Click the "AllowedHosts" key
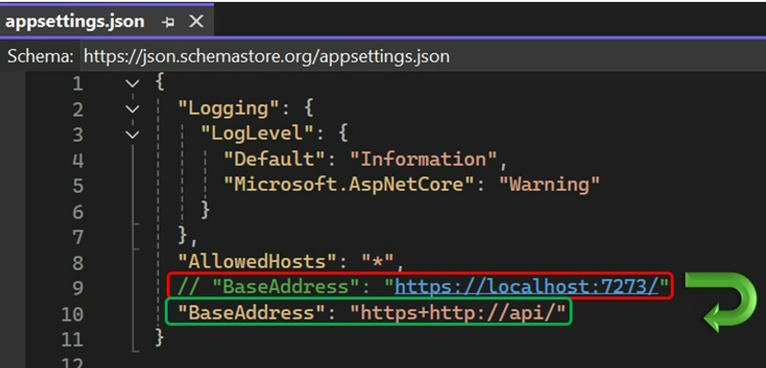Screen dimensions: 766x368 pos(258,261)
